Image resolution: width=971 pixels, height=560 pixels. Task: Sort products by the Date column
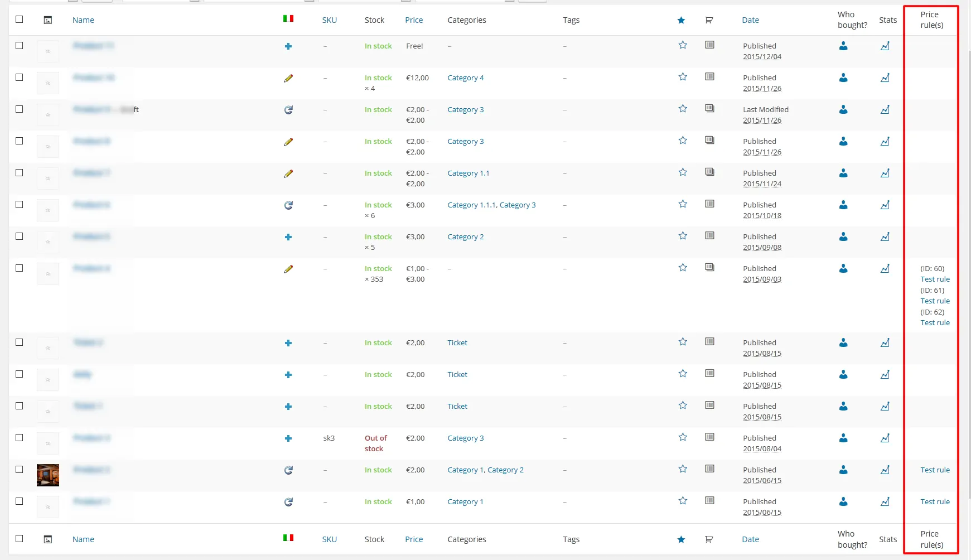[x=750, y=20]
